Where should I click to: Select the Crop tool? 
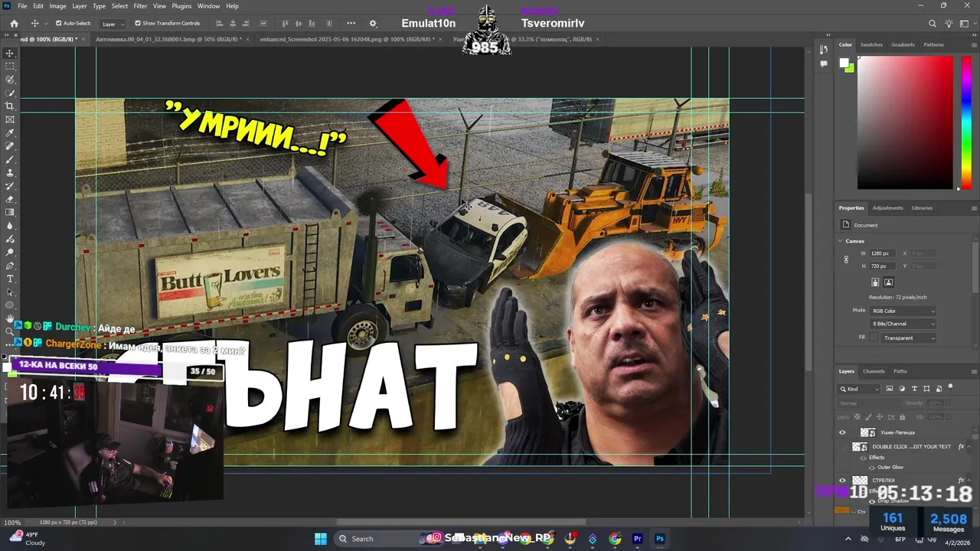[10, 106]
